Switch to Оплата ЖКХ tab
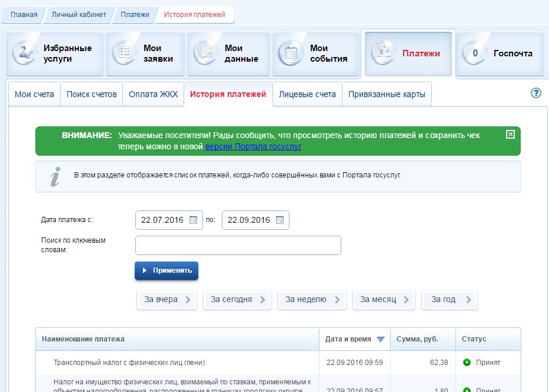Viewport: 549px width, 392px height. click(152, 94)
